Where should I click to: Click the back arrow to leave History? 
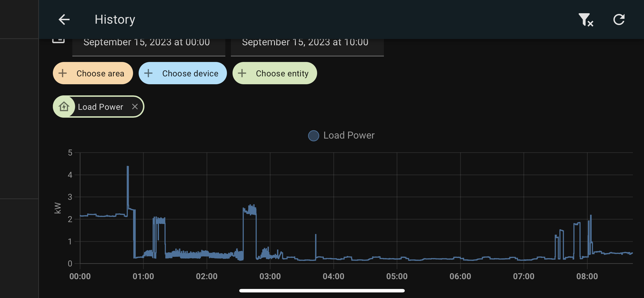tap(64, 19)
